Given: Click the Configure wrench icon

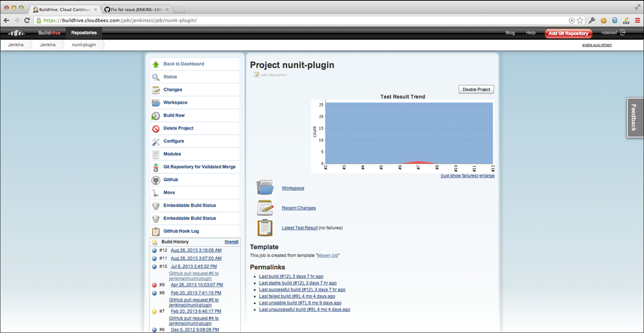Looking at the screenshot, I should click(156, 141).
